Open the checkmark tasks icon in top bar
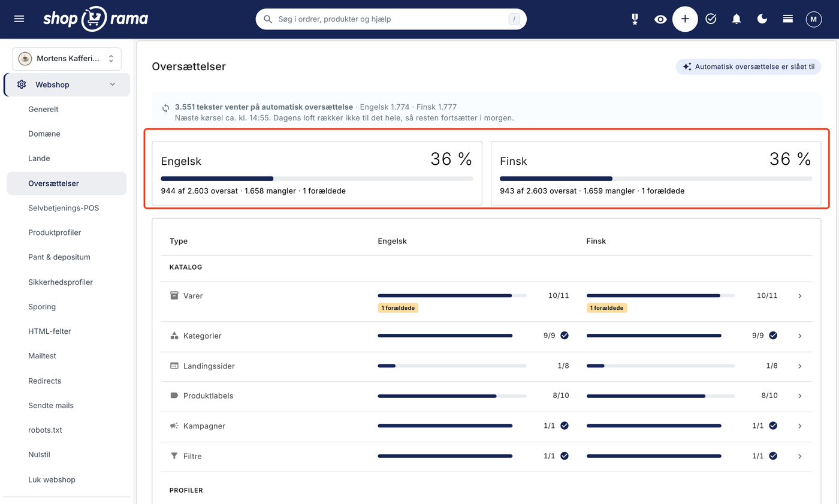839x504 pixels. [x=711, y=19]
